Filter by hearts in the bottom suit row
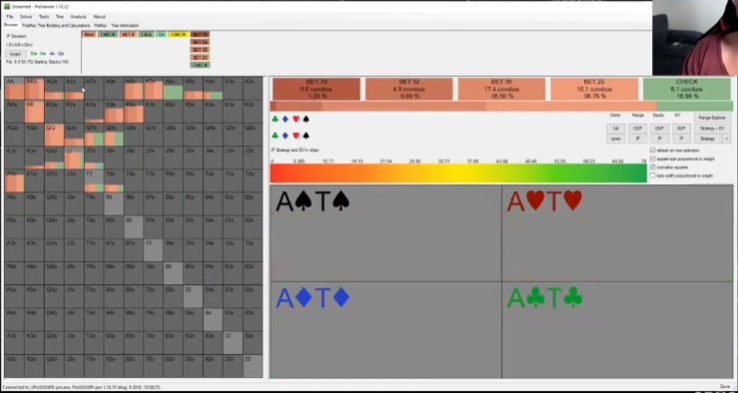This screenshot has height=393, width=738. coord(296,136)
